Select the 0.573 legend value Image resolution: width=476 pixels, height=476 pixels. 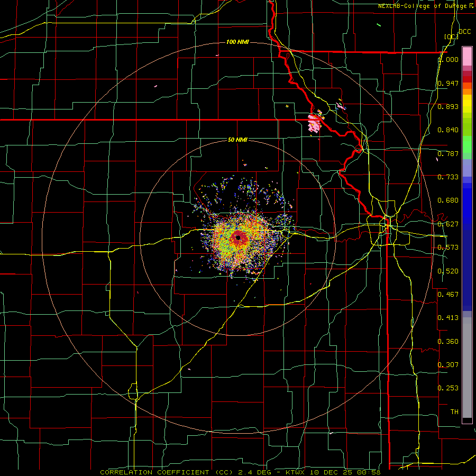448,248
